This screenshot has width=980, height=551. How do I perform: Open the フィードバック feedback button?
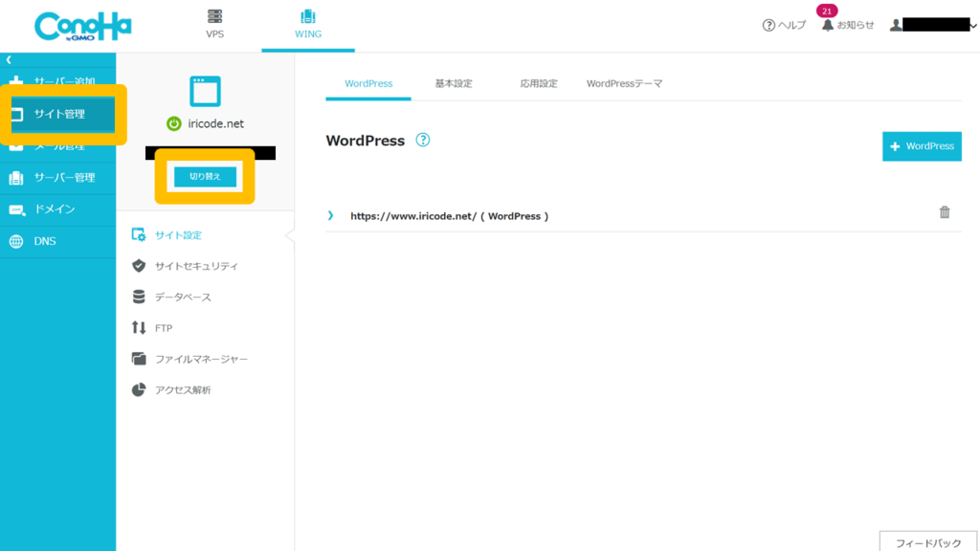(928, 542)
